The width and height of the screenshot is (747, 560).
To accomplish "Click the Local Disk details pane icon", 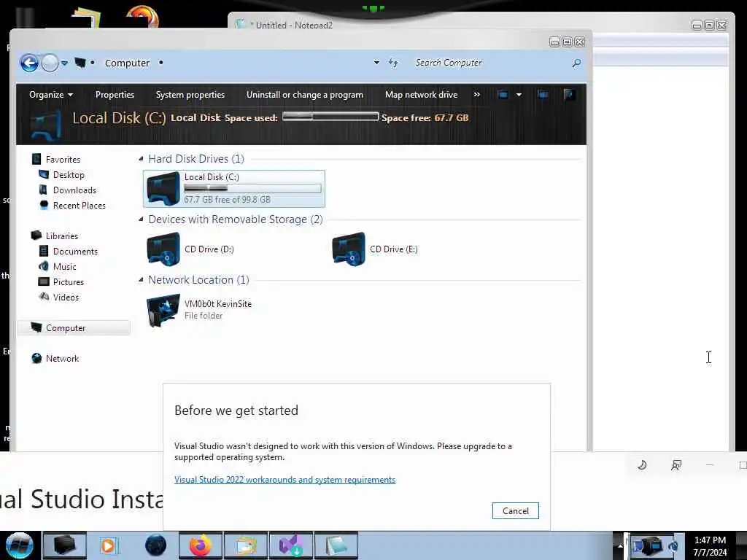I will [x=45, y=125].
